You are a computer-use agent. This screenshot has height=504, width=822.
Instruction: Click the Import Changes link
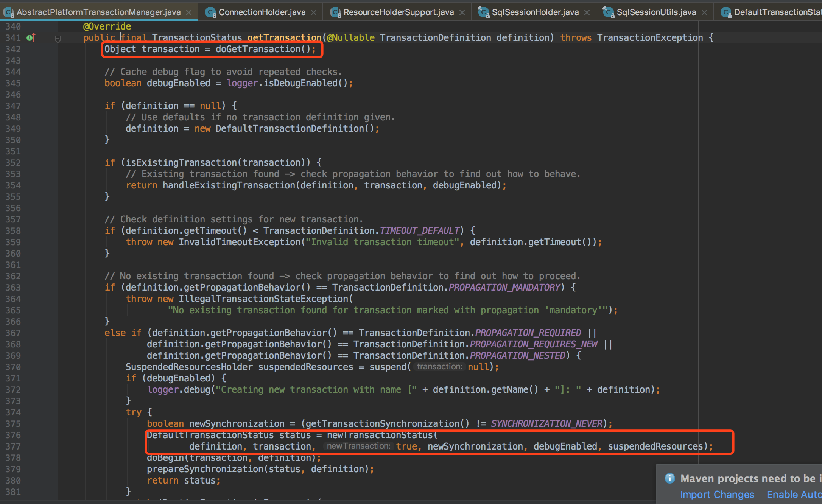[717, 495]
